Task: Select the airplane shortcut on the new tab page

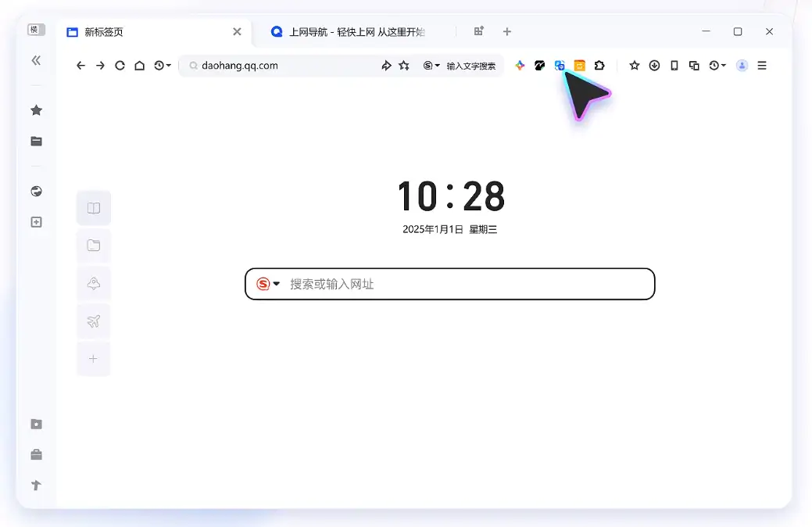Action: coord(94,321)
